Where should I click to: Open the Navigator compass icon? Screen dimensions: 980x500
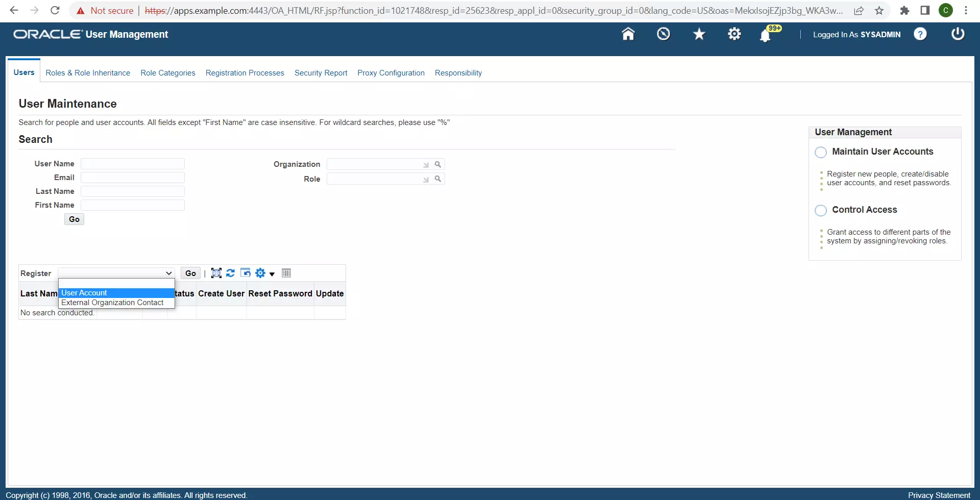point(664,34)
